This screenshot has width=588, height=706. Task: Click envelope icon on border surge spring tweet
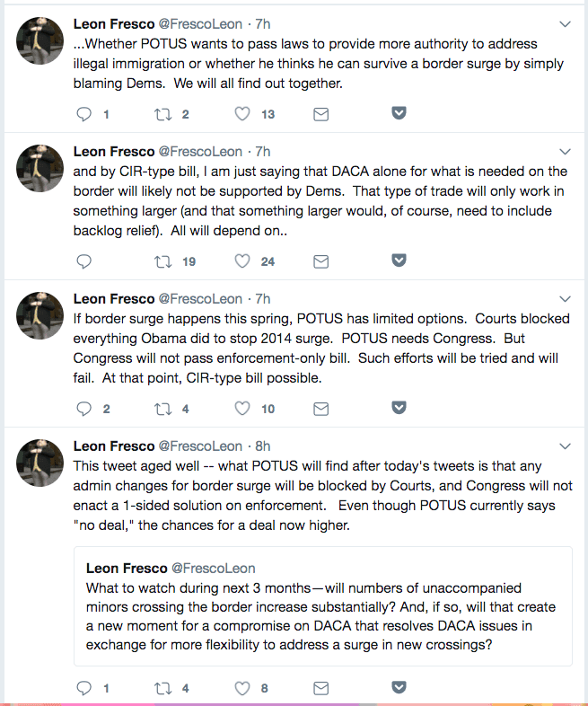[320, 409]
